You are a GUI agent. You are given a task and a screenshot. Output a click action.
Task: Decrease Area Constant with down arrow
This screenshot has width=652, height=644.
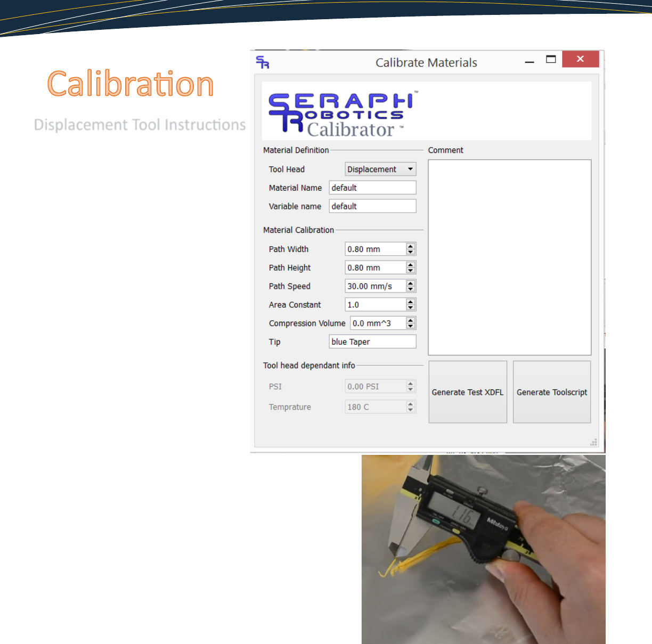coord(410,307)
